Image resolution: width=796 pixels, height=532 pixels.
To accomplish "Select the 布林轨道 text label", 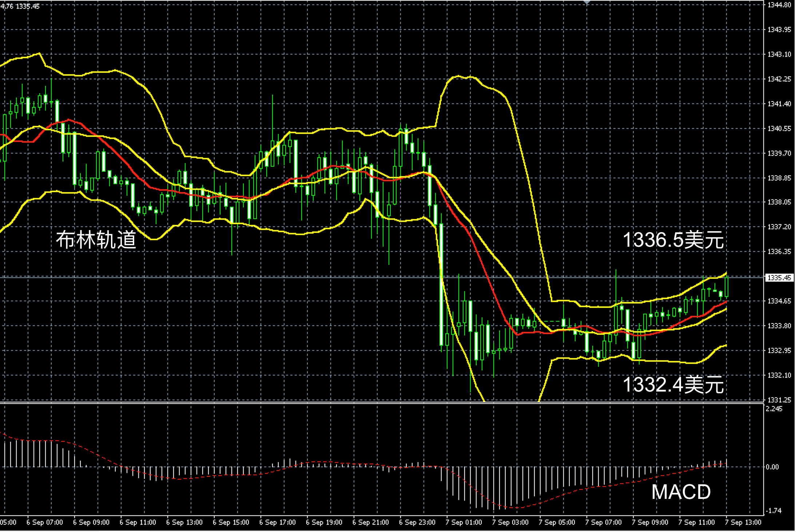I will [x=96, y=240].
